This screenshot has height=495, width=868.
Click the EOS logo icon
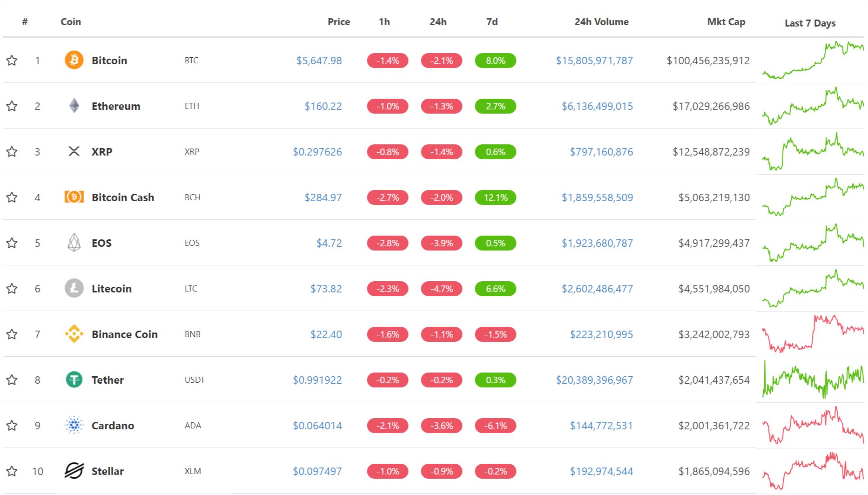pos(74,243)
